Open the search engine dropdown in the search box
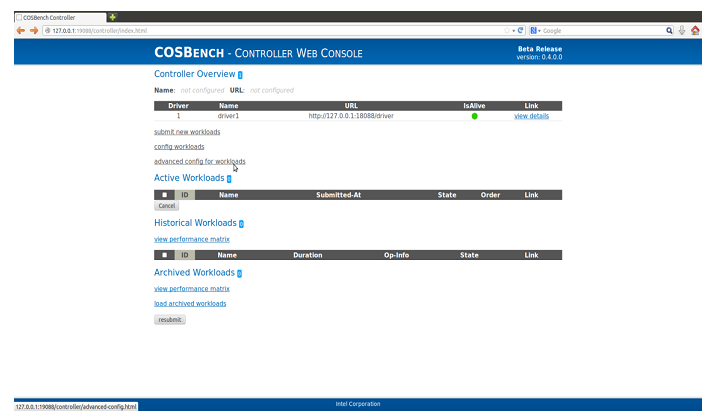Image resolution: width=716 pixels, height=420 pixels. pyautogui.click(x=535, y=31)
